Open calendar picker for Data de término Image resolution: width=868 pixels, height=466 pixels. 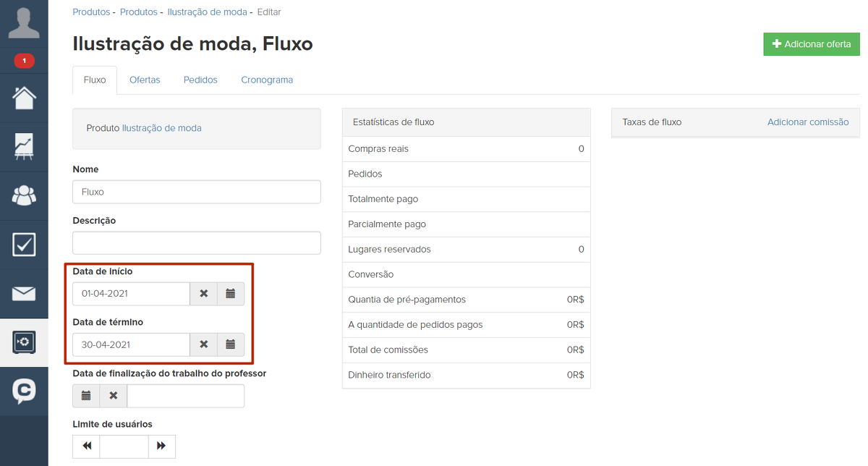pyautogui.click(x=231, y=344)
